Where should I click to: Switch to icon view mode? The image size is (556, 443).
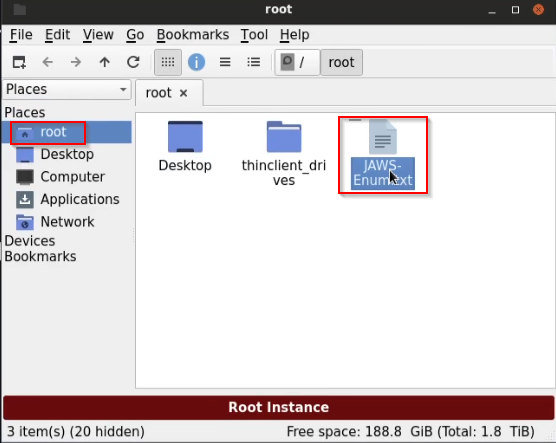168,62
